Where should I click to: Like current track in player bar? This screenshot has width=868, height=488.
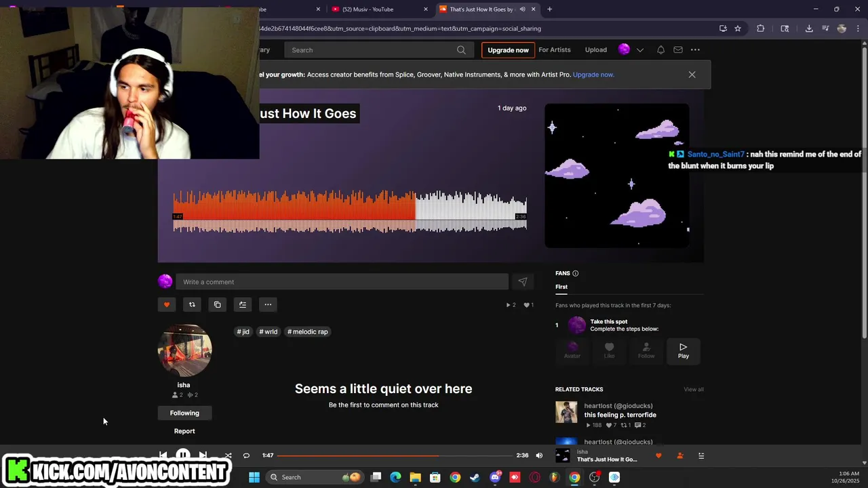(x=658, y=455)
